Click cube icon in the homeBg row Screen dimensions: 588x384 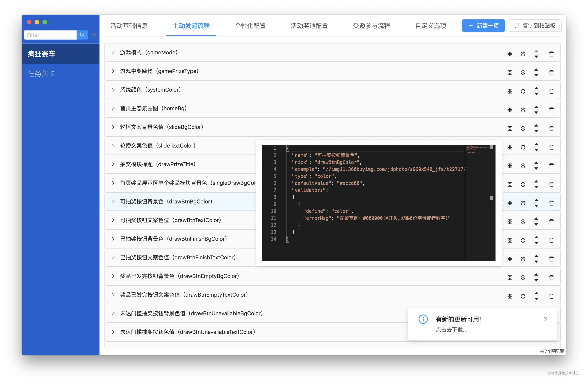(523, 110)
